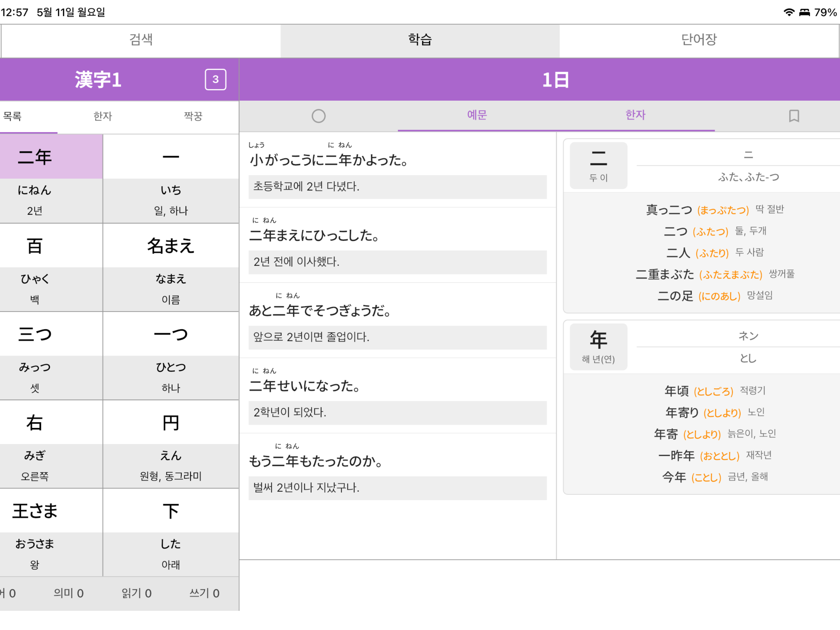840x630 pixels.
Task: Tap the 쓰기 0 counter
Action: point(204,593)
